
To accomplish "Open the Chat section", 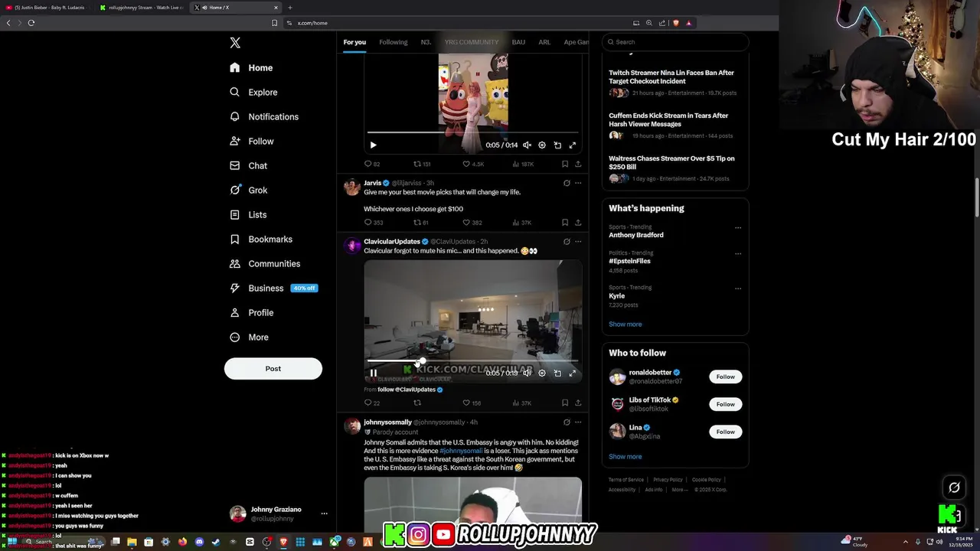I will point(248,166).
